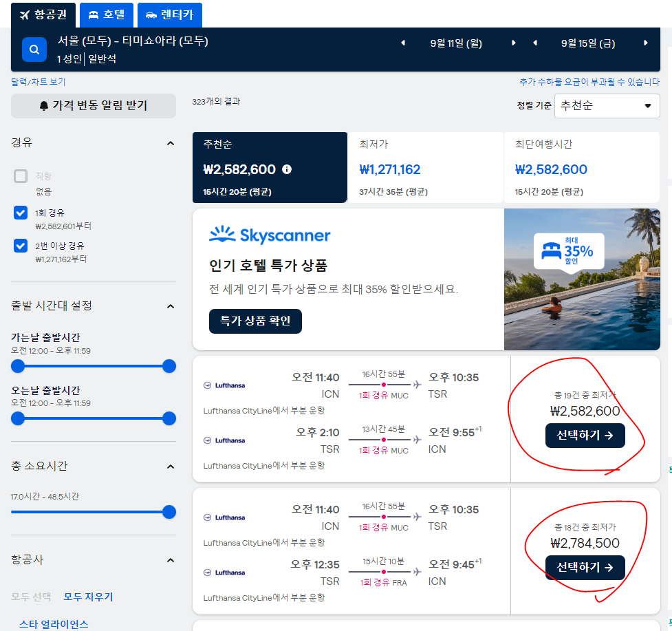Click the 서울 (모두) - 티미쇼아라 (모두) route text
The width and height of the screenshot is (672, 631).
click(x=133, y=41)
